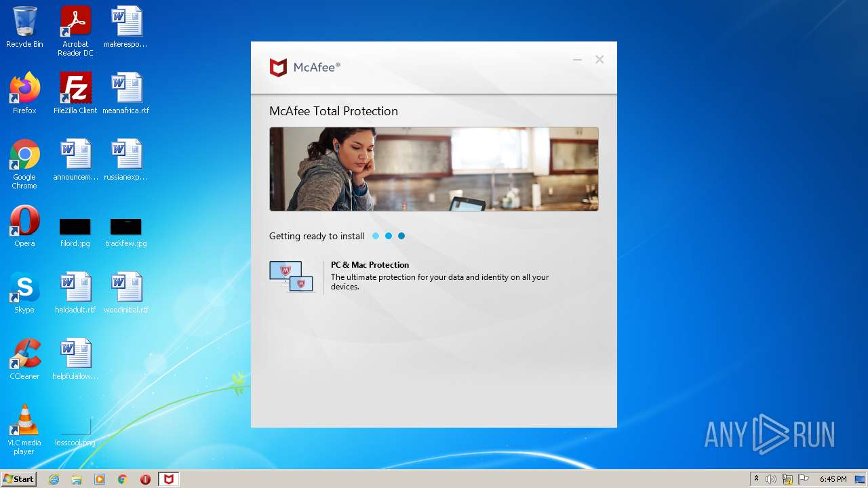Select the FileZilla Client shortcut
The height and width of the screenshot is (488, 868).
[x=75, y=94]
